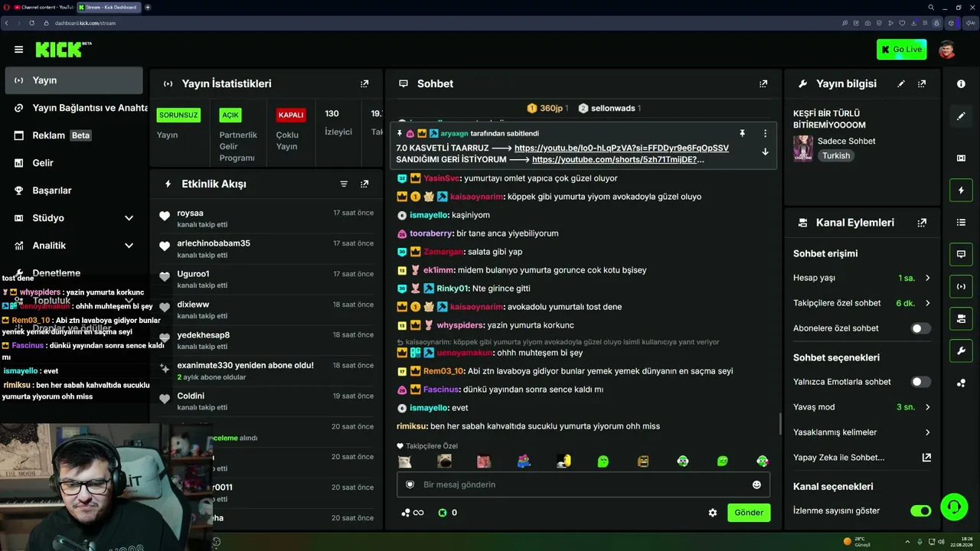Open Hesap yaşı setting chevron

[927, 278]
